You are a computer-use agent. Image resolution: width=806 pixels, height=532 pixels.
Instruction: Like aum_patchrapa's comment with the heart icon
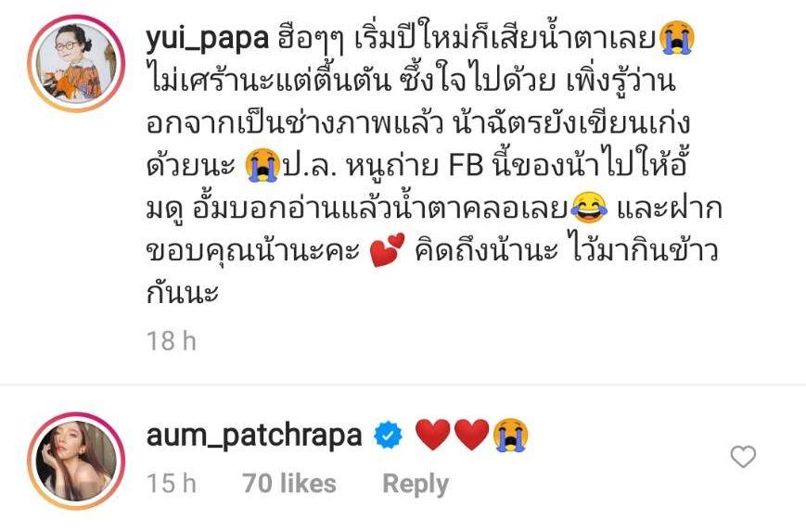point(743,457)
